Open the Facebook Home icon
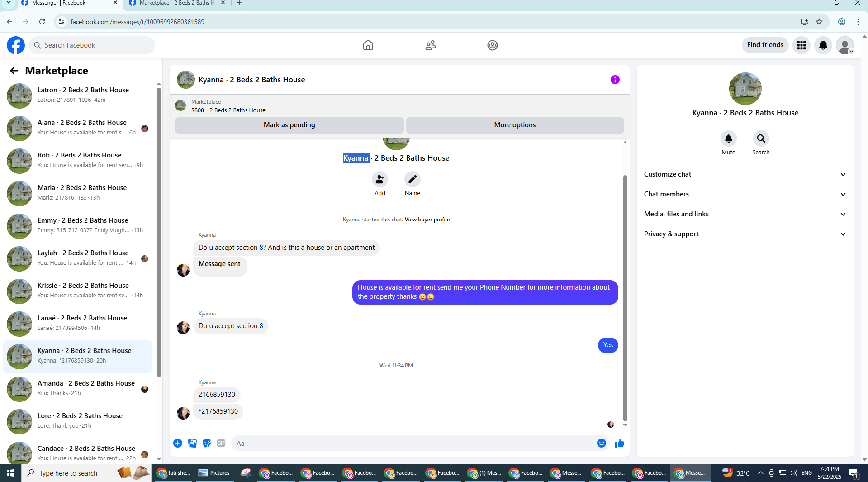Image resolution: width=868 pixels, height=482 pixels. tap(368, 45)
